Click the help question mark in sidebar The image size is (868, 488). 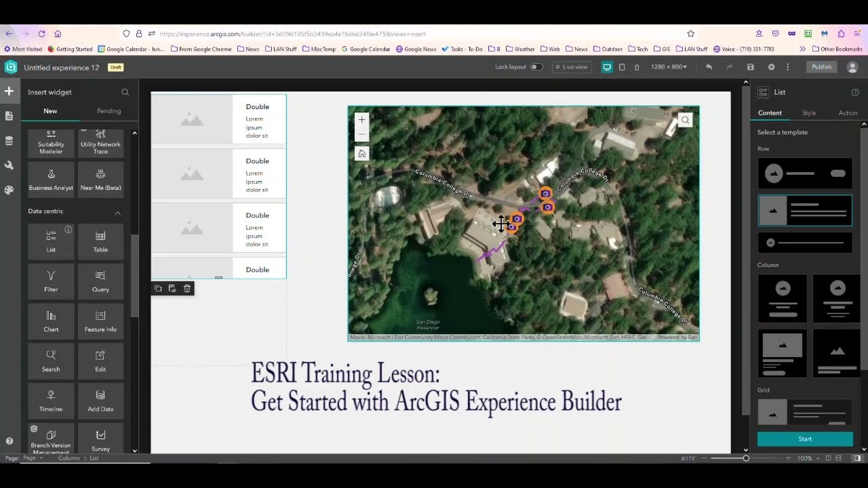tap(9, 441)
